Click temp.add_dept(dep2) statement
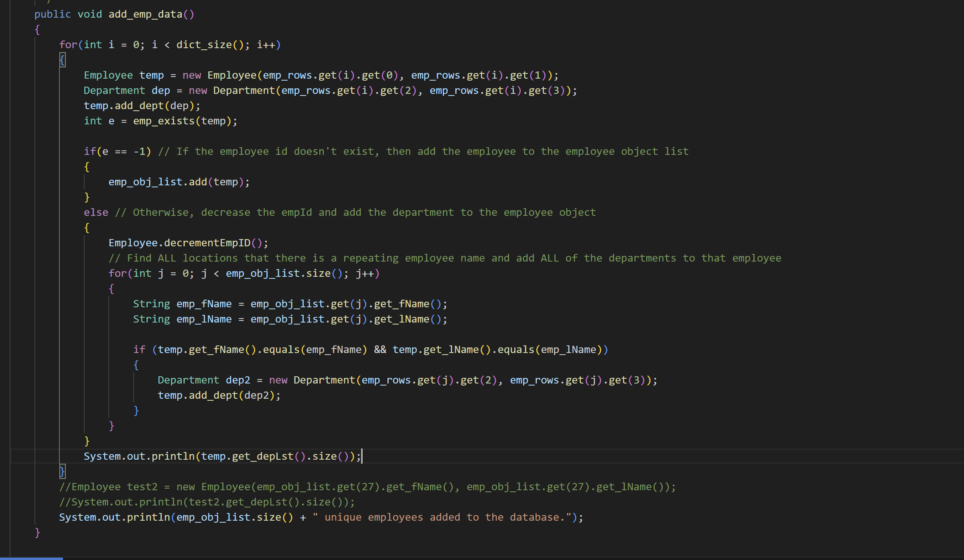This screenshot has width=964, height=560. [219, 396]
